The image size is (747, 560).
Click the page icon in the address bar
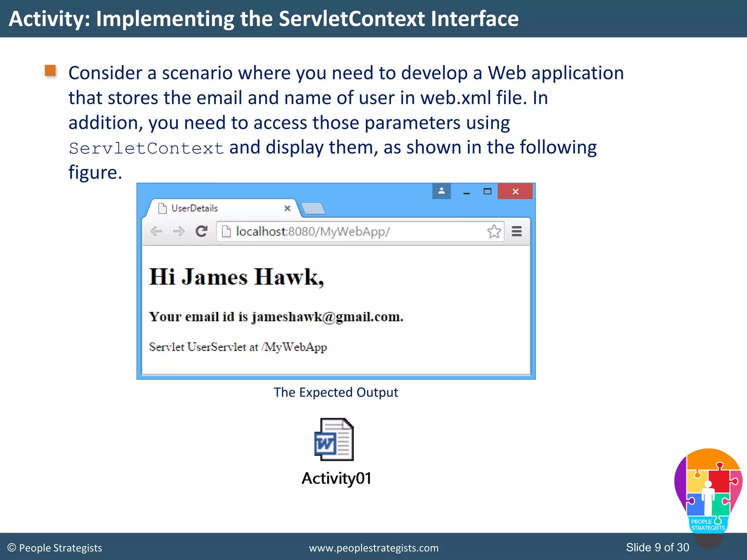coord(226,231)
